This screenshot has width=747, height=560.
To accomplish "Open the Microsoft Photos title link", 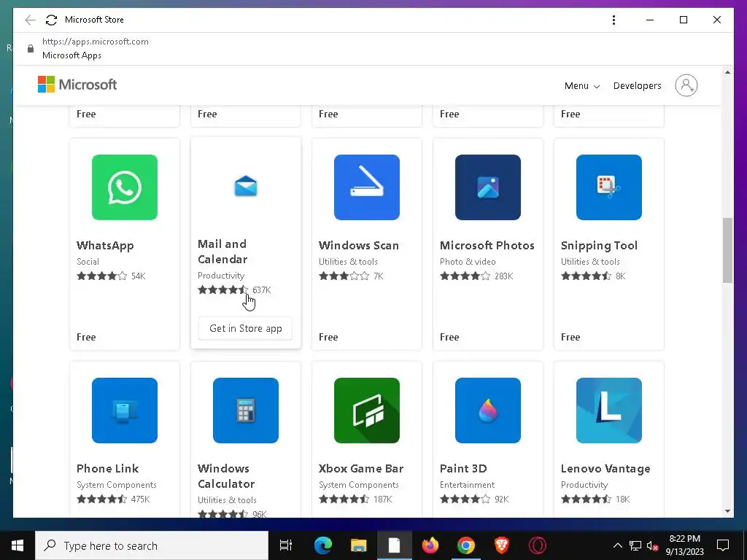I will pos(487,245).
